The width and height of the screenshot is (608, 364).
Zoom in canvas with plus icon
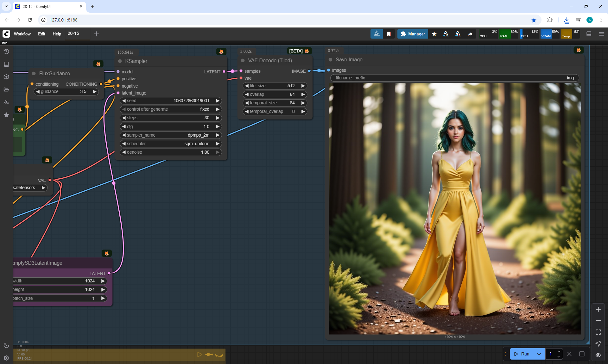point(598,309)
